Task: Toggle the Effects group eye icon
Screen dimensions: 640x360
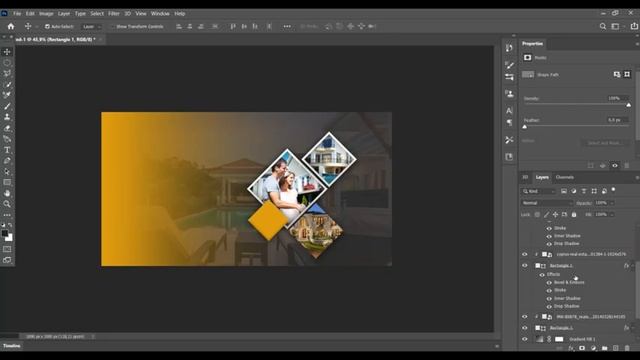Action: (x=542, y=275)
